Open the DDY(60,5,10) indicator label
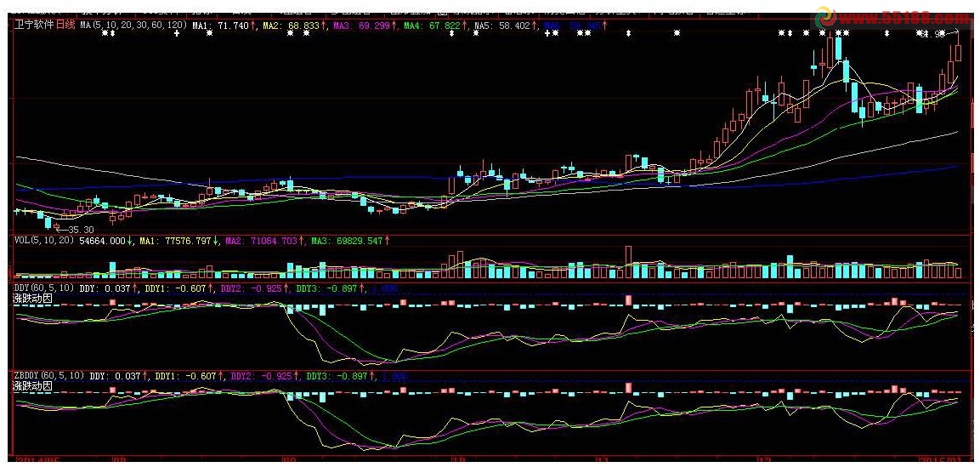980x473 pixels. point(43,288)
